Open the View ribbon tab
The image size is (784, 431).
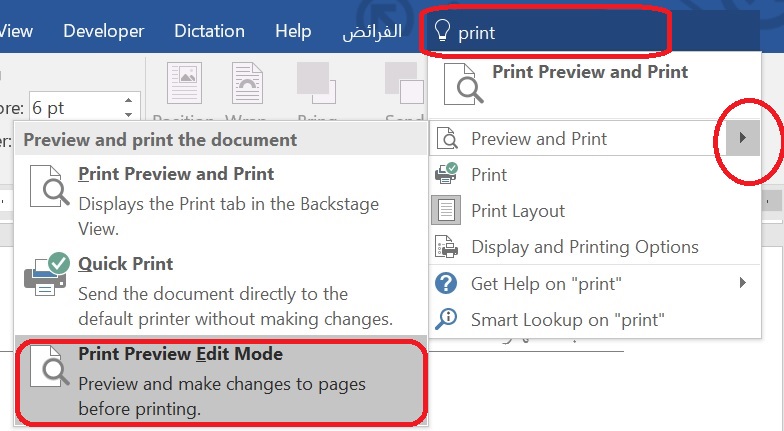16,31
